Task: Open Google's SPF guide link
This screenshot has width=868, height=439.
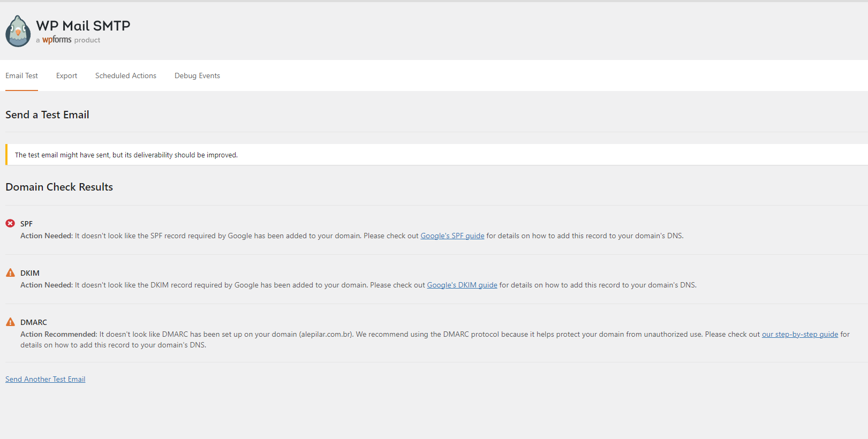Action: (452, 236)
